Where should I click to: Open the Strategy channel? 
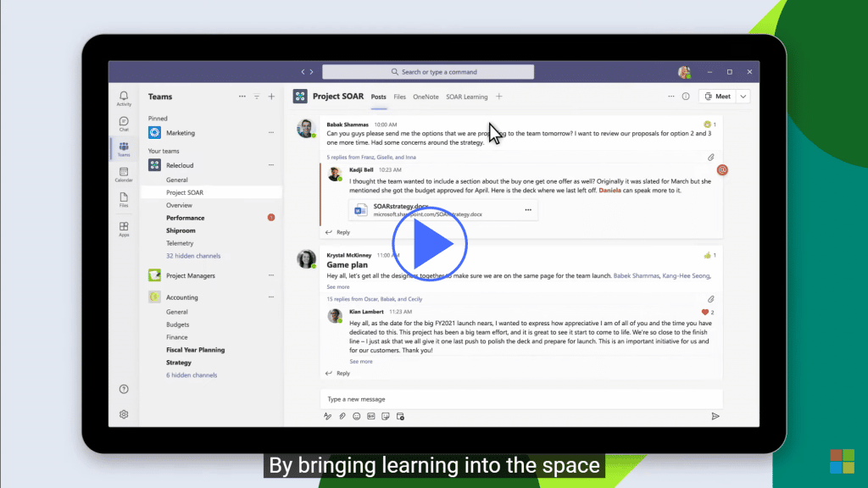point(179,363)
